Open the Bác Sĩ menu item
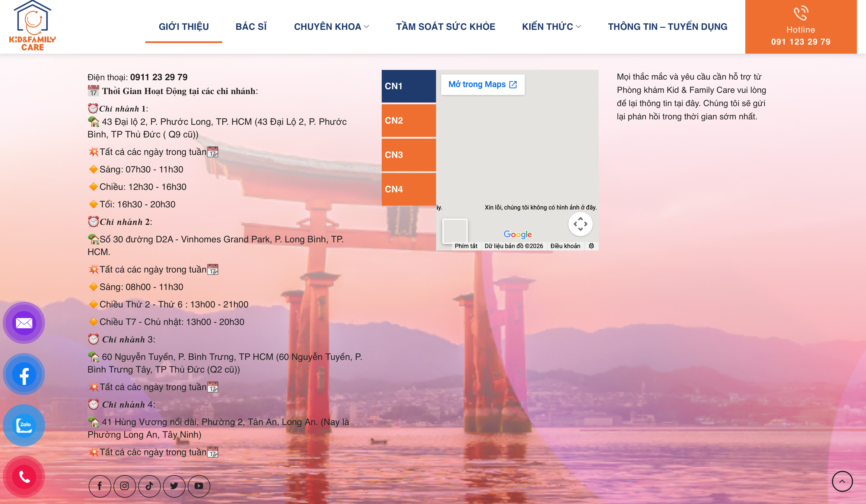Screen dimensions: 866x504 251,27
